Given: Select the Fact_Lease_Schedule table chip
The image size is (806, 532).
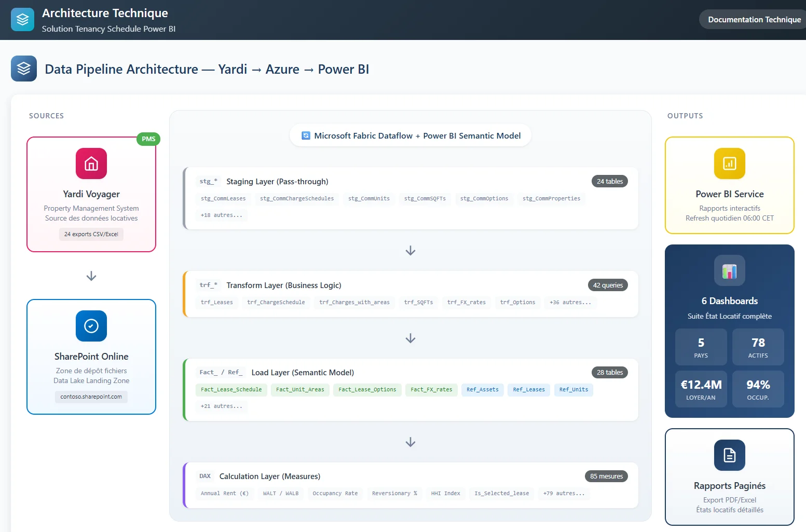Looking at the screenshot, I should (x=231, y=389).
